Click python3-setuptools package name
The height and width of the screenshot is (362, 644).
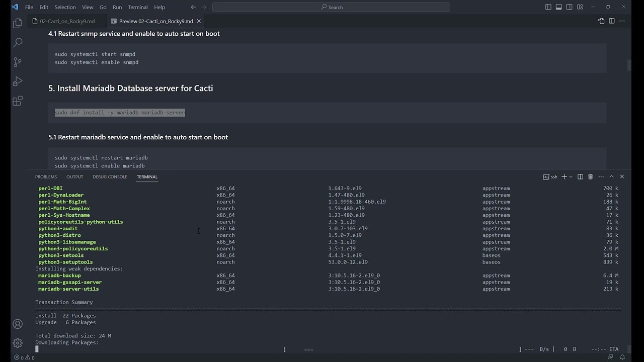coord(65,262)
